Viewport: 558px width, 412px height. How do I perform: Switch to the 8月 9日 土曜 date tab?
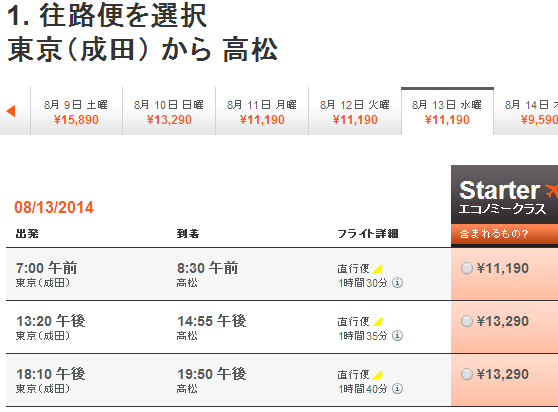tap(76, 111)
